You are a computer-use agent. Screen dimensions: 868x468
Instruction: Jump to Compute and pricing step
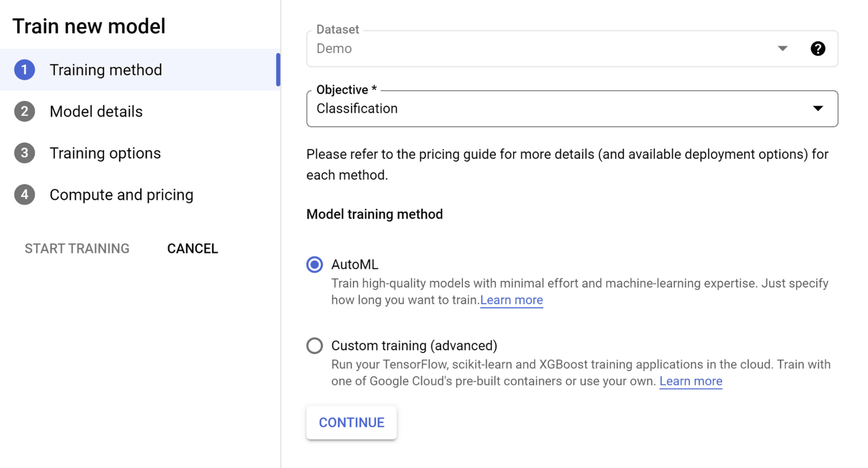121,195
